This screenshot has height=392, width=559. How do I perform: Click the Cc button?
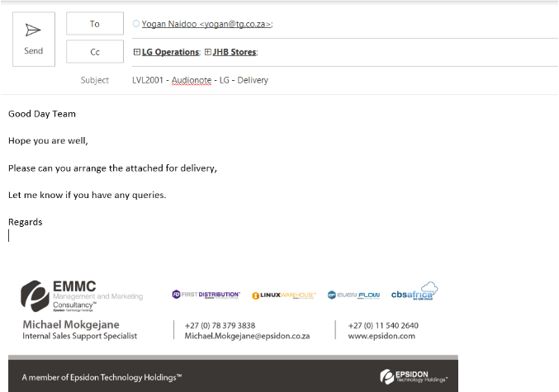coord(95,52)
